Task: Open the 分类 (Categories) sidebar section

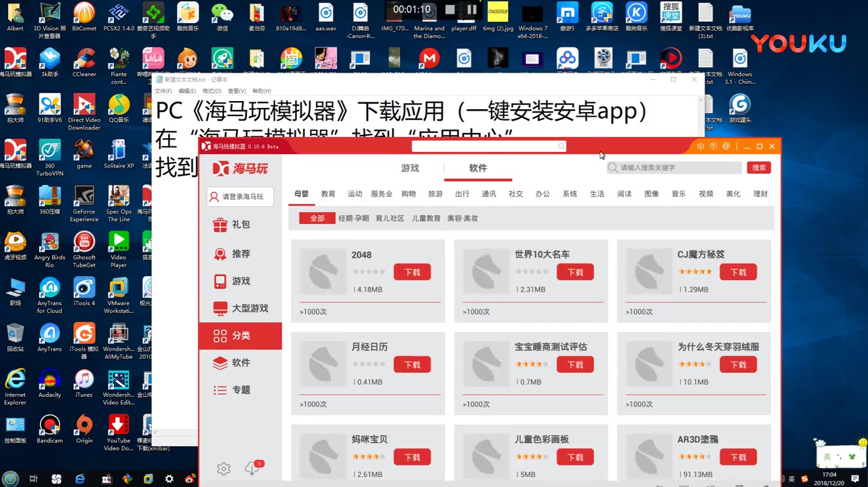Action: [x=240, y=336]
